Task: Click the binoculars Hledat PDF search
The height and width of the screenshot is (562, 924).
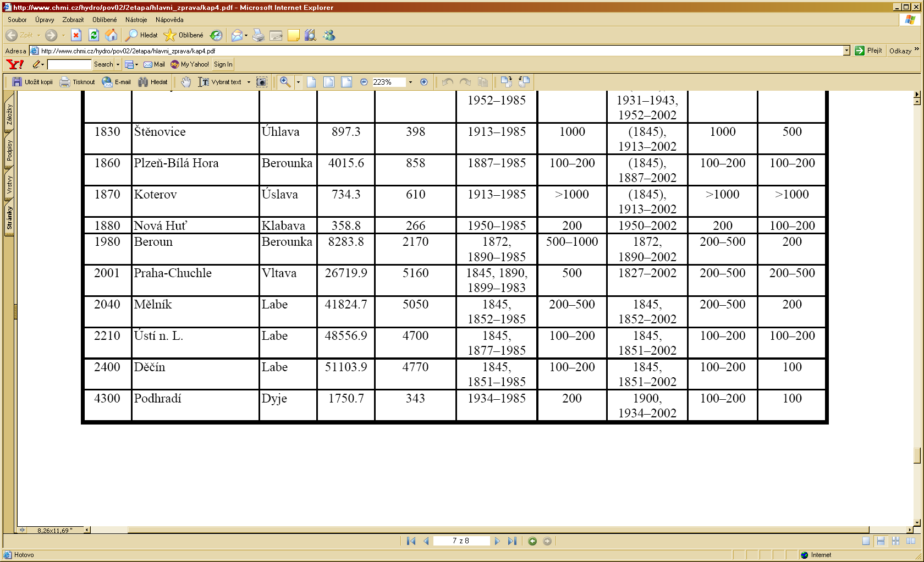Action: 153,82
